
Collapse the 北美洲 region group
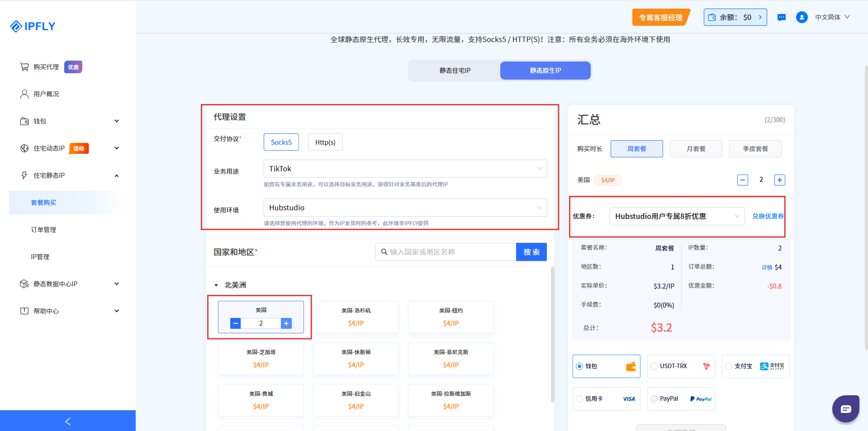coord(216,285)
